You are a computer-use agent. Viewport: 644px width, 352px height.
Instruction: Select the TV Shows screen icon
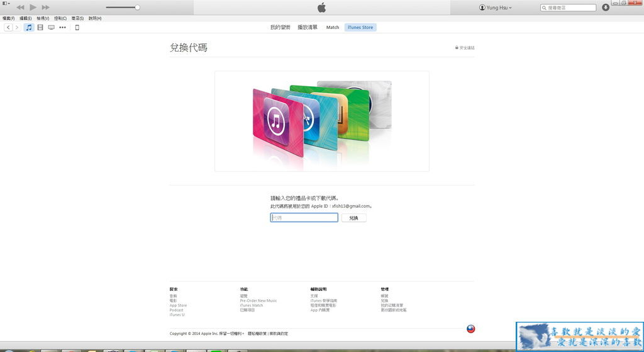click(x=52, y=27)
